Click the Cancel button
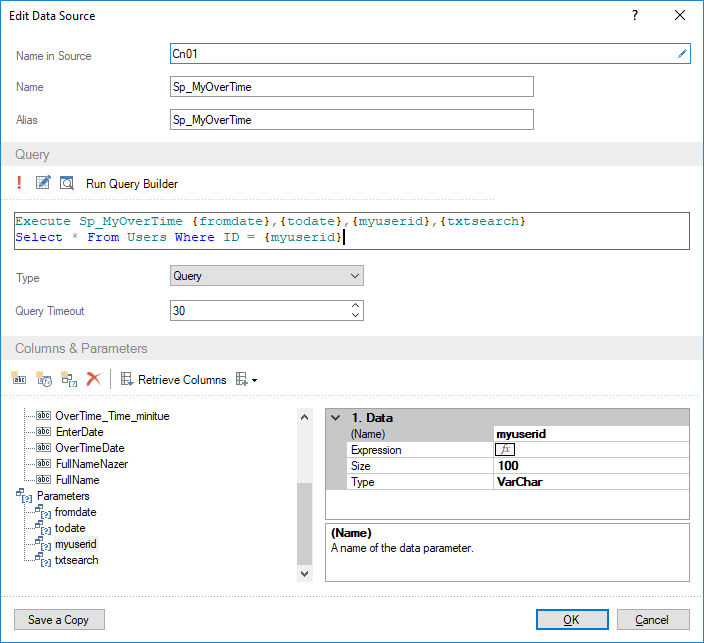This screenshot has width=704, height=643. [653, 620]
